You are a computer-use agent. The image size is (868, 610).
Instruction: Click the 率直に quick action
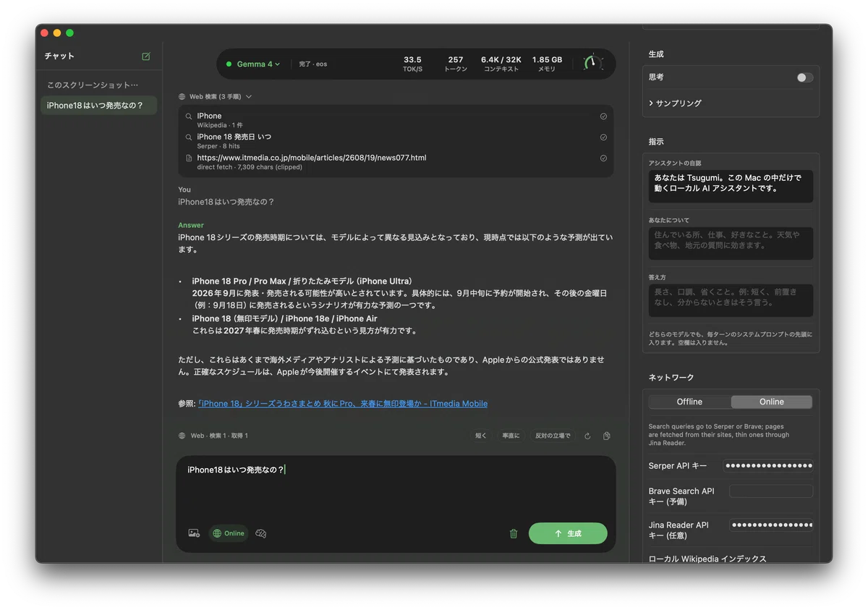pos(511,436)
